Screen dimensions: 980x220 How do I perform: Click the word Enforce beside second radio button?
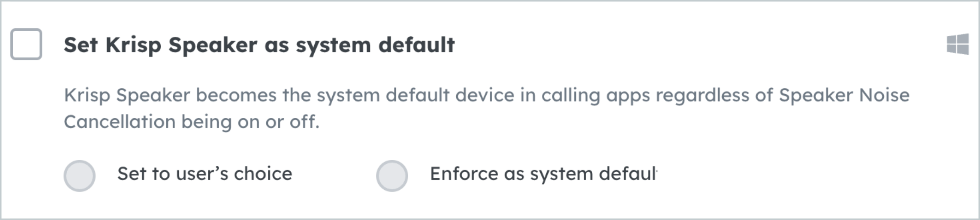[x=464, y=174]
